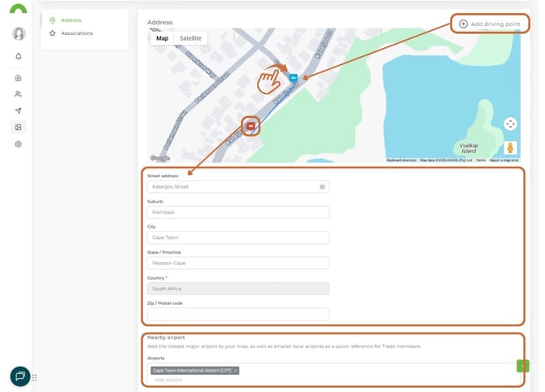
Task: Click the paper plane send icon
Action: (x=18, y=111)
